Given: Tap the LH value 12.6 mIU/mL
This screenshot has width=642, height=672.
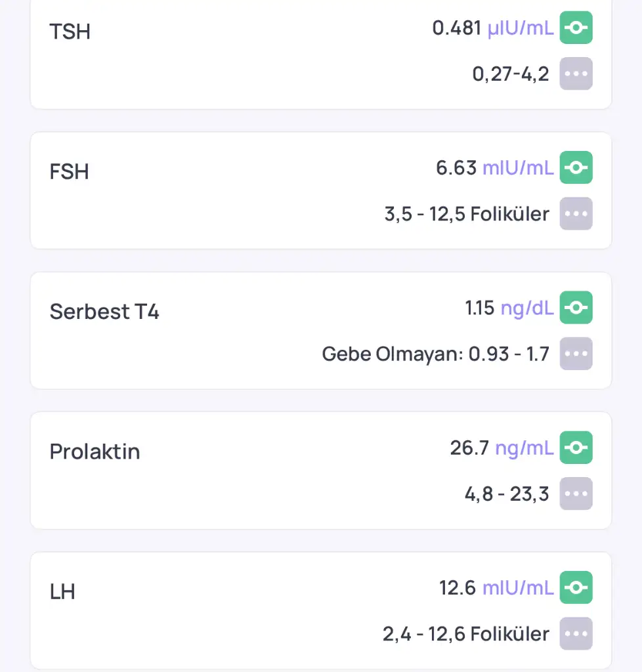Looking at the screenshot, I should click(496, 588).
